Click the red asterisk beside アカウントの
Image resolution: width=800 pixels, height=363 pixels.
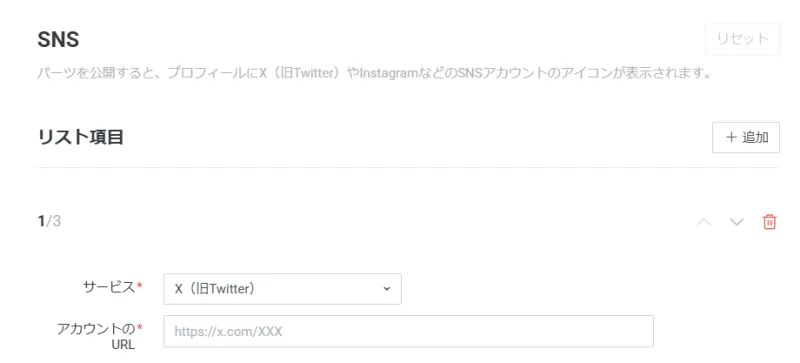tap(139, 327)
